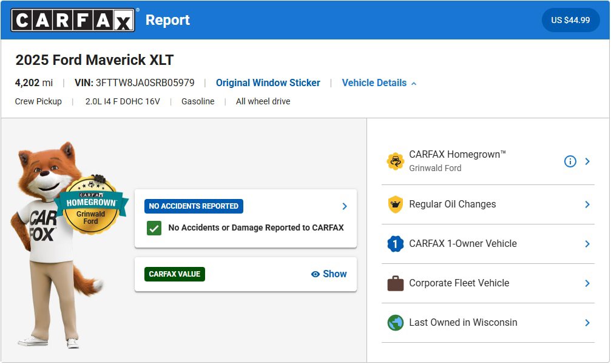Screen dimensions: 611x364
Task: Click the green checkmark for no accidents
Action: 154,228
